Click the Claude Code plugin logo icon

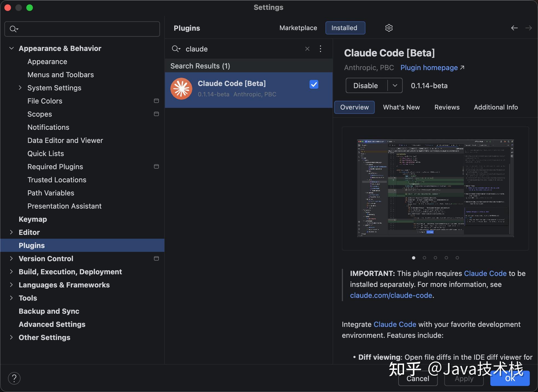tap(181, 89)
